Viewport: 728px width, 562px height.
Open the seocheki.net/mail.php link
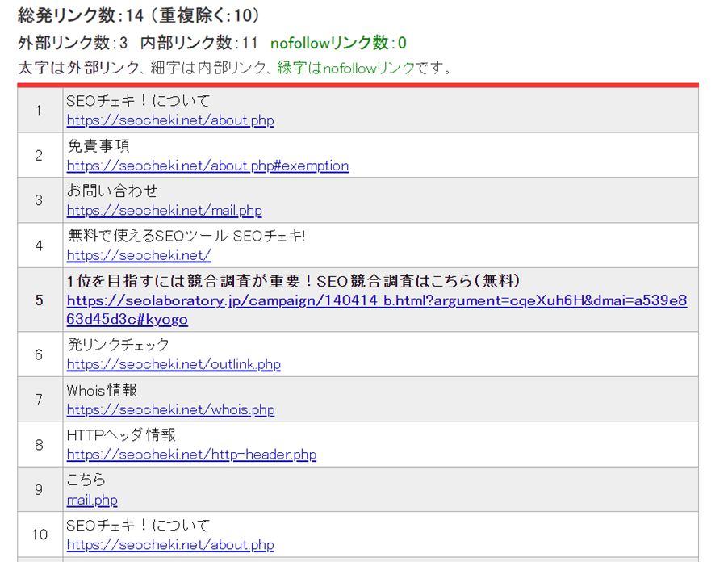pyautogui.click(x=165, y=211)
